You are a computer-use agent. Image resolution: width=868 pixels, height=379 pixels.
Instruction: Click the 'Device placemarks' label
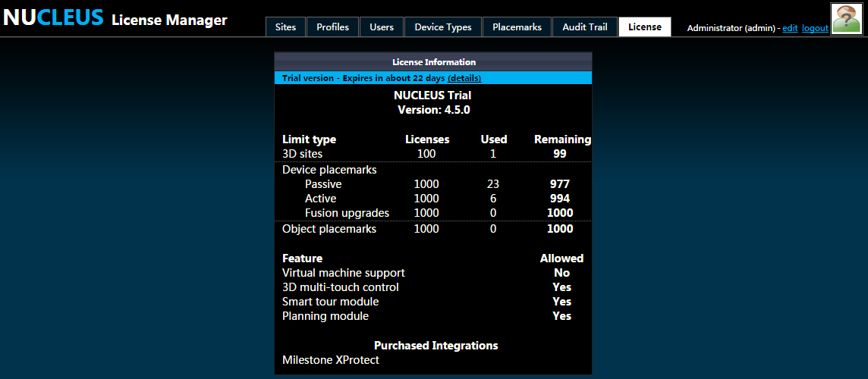click(x=329, y=170)
